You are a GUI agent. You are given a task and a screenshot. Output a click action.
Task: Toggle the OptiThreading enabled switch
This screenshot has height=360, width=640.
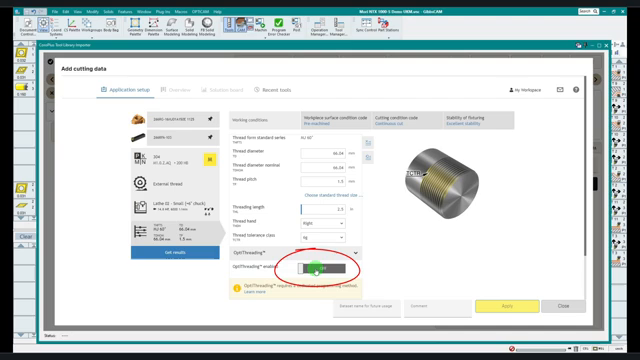click(322, 269)
